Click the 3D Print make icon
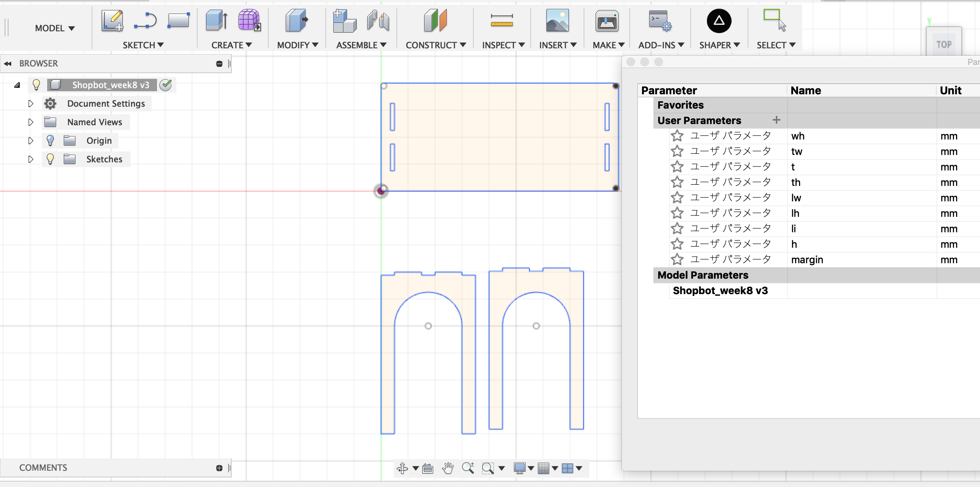Viewport: 980px width, 487px height. coord(607,21)
